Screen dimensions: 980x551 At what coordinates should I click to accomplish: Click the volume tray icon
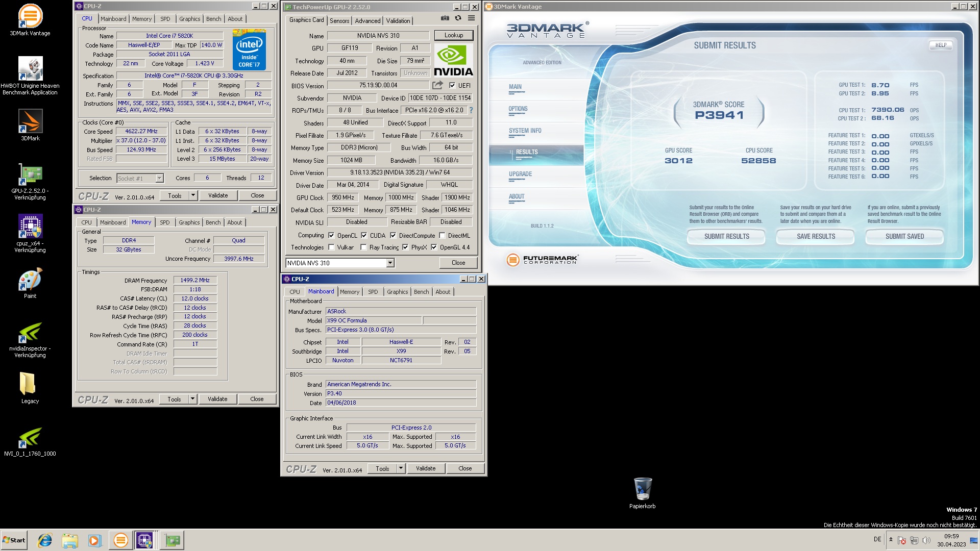pos(926,540)
